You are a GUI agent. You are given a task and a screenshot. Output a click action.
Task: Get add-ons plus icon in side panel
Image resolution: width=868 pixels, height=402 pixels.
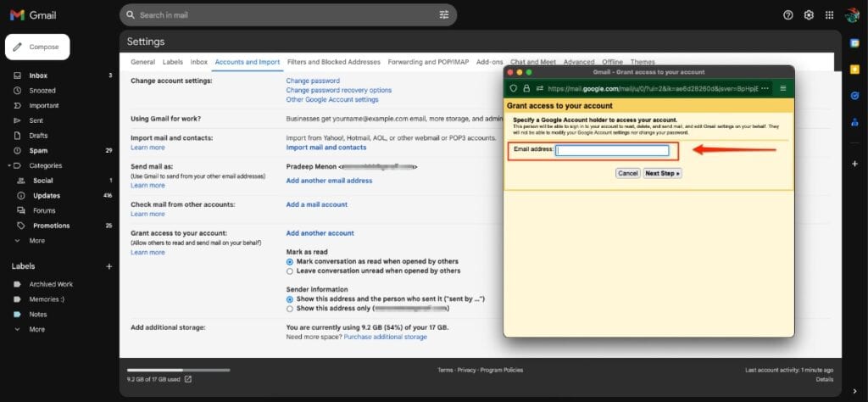click(854, 164)
